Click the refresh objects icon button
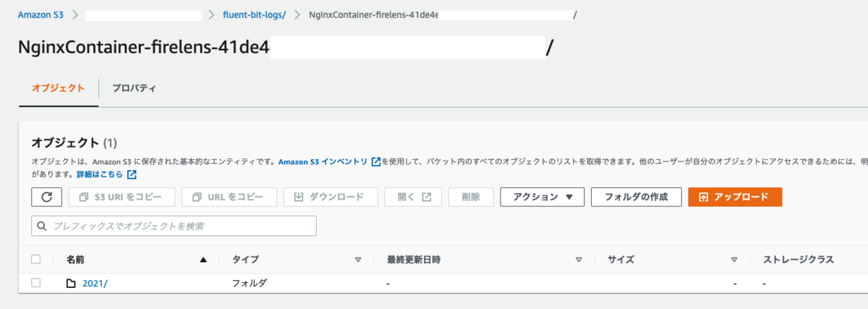The width and height of the screenshot is (868, 309). (46, 197)
